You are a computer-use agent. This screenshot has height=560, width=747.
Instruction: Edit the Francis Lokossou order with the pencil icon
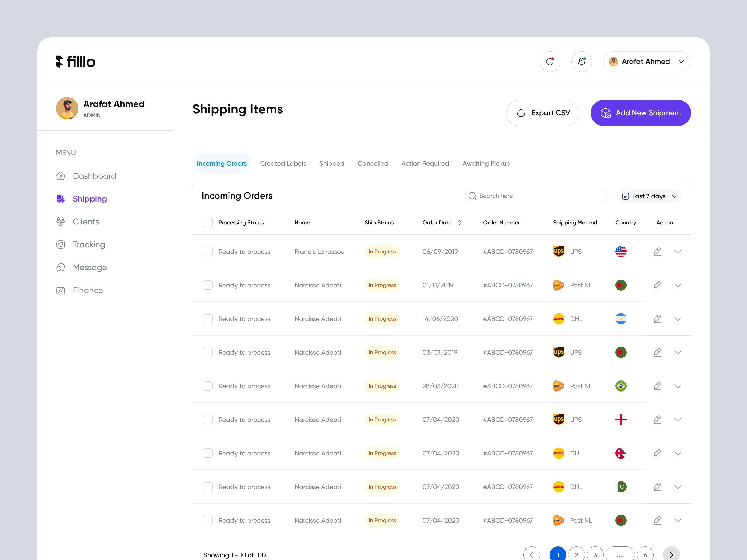point(658,252)
